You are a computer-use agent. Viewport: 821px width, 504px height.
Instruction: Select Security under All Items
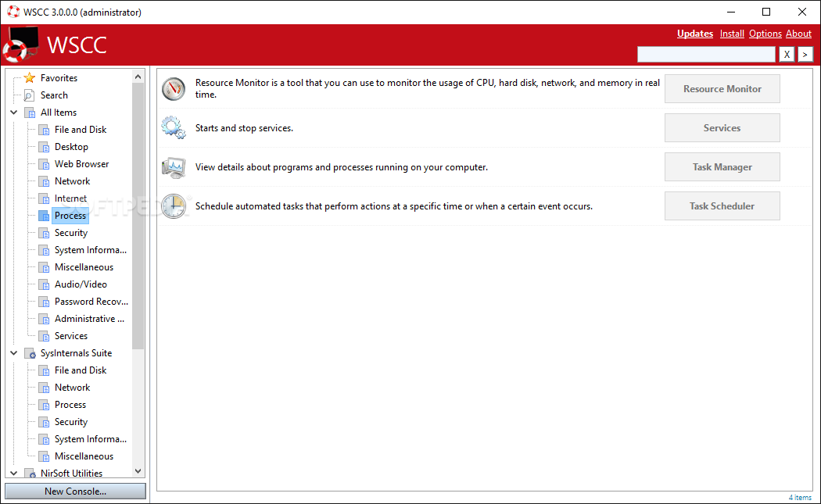point(70,233)
